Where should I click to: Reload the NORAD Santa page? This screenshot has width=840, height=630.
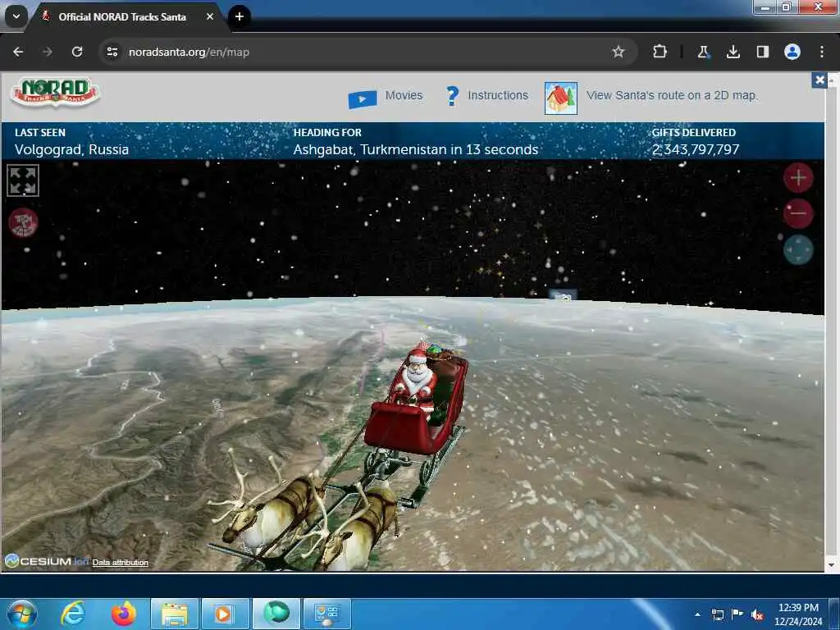tap(77, 52)
